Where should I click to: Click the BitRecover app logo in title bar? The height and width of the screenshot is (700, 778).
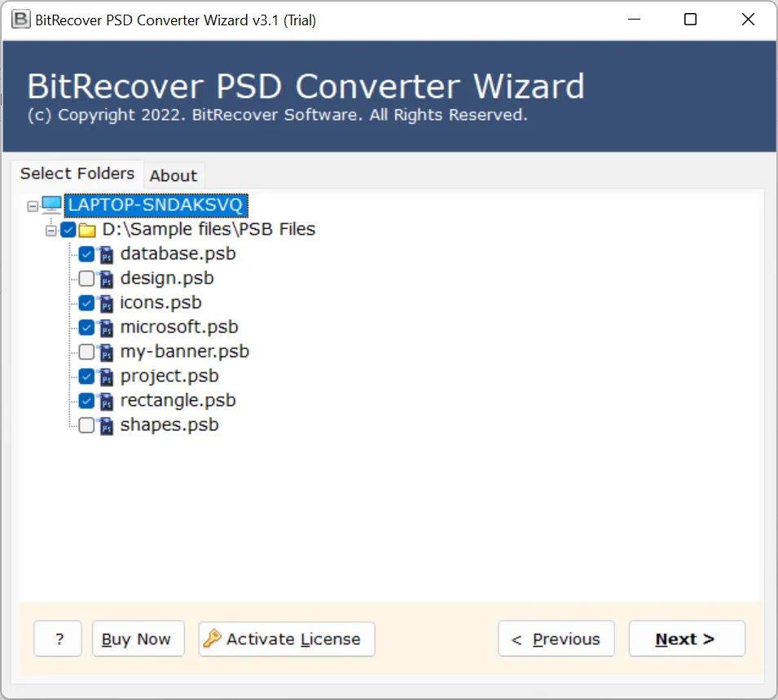pos(20,20)
